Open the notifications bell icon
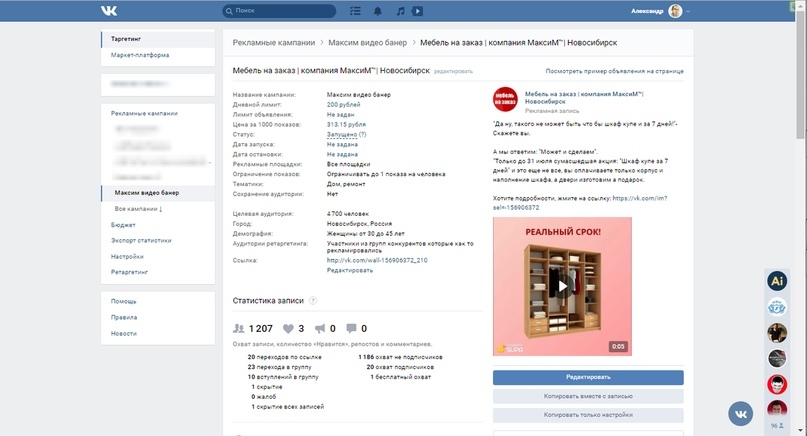 click(x=378, y=11)
